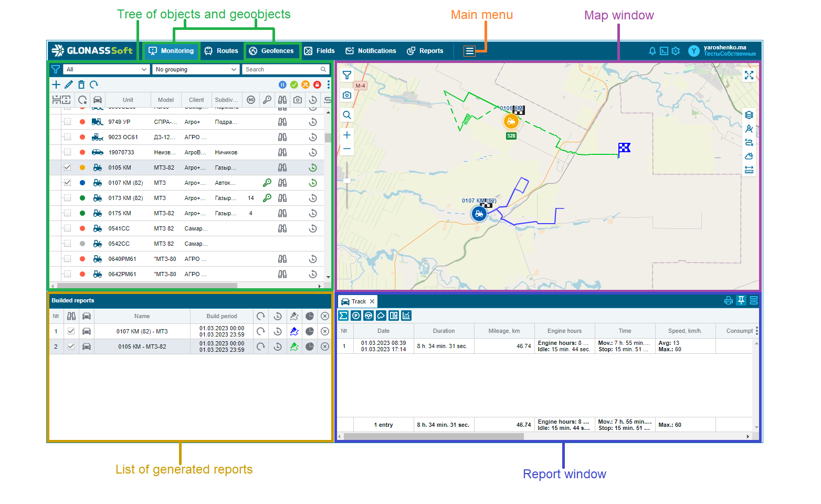
Task: Uncheck the checkbox for unit 0105 KM
Action: click(x=67, y=167)
